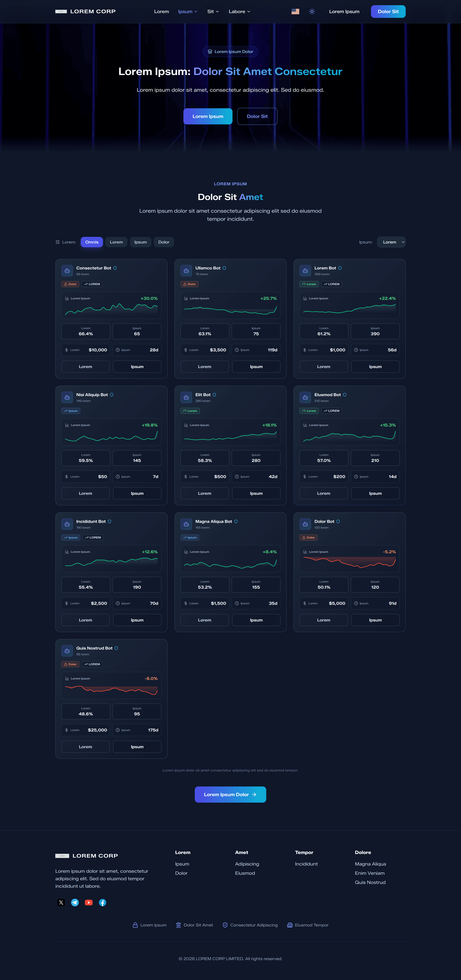Click the Dolor Sit header button
This screenshot has width=461, height=980.
(388, 11)
